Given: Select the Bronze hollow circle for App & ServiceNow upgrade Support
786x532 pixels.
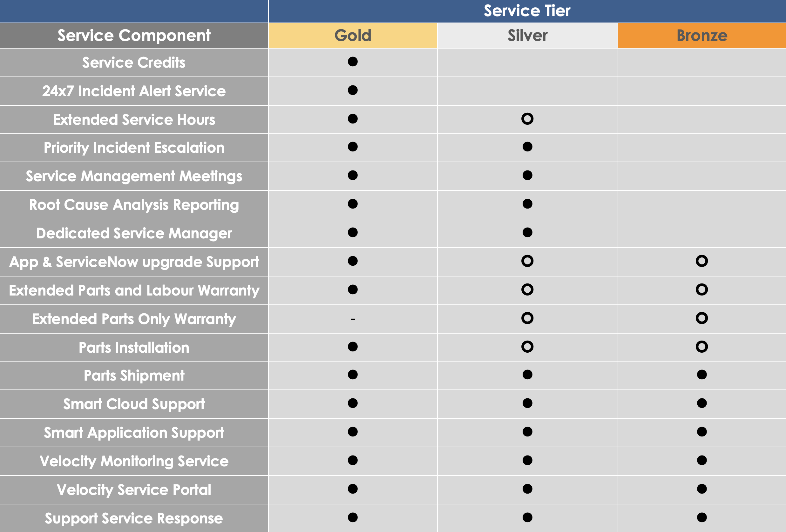Looking at the screenshot, I should point(702,261).
